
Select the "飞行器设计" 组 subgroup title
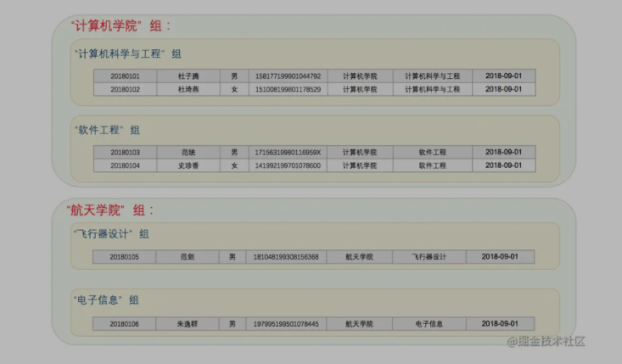pyautogui.click(x=110, y=233)
